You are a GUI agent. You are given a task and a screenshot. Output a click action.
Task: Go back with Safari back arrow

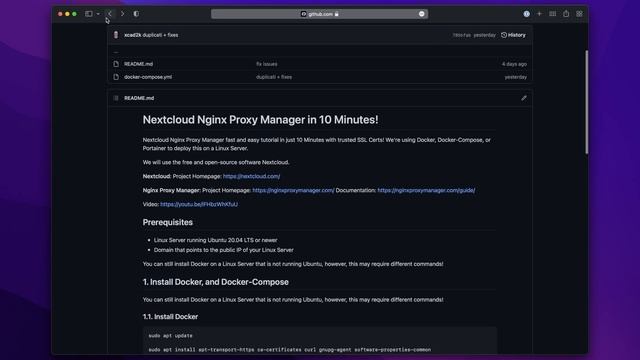(110, 14)
